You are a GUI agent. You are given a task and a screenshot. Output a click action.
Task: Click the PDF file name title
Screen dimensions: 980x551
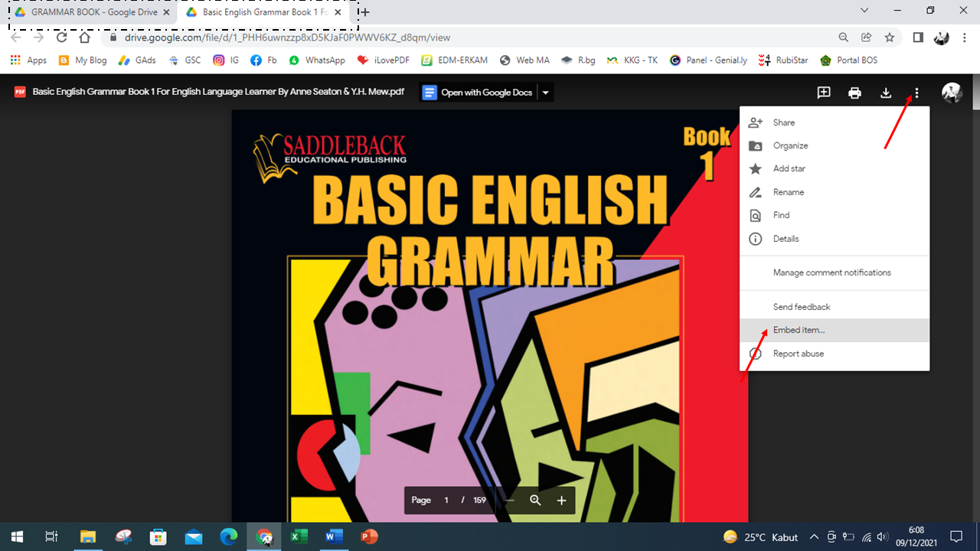coord(218,92)
